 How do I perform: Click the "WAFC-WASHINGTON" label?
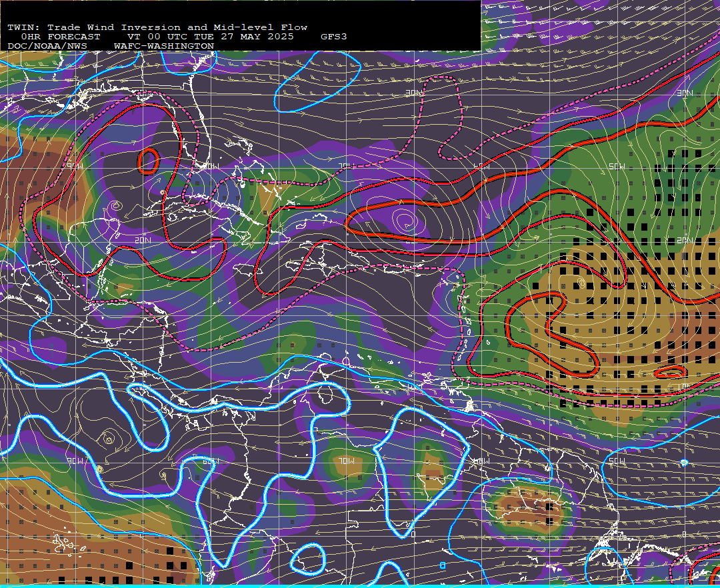click(x=164, y=46)
